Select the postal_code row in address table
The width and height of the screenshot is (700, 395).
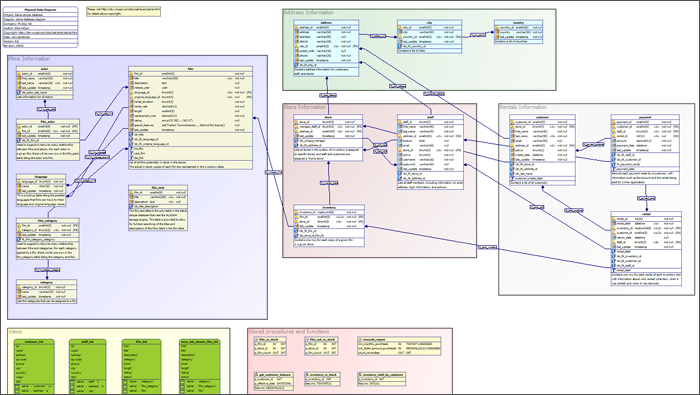click(x=326, y=51)
